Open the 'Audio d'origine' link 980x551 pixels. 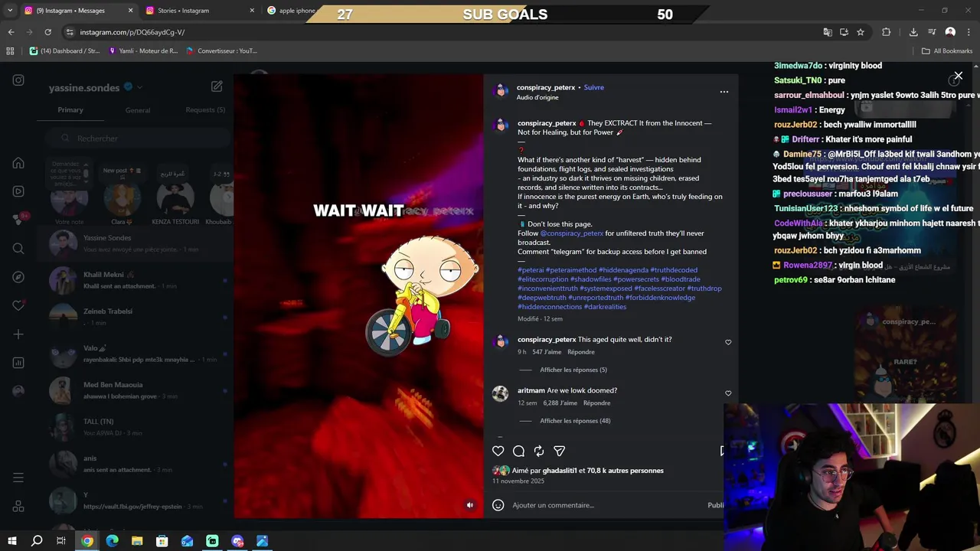(537, 97)
